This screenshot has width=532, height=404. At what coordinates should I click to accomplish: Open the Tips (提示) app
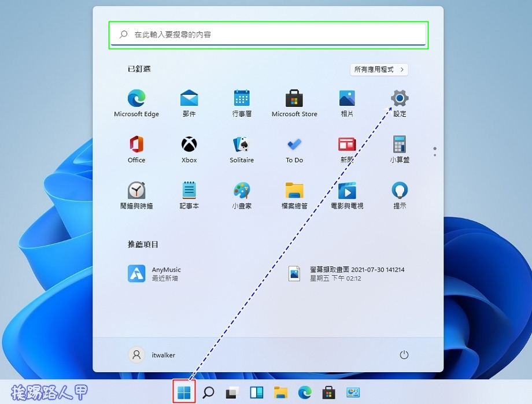(x=400, y=195)
